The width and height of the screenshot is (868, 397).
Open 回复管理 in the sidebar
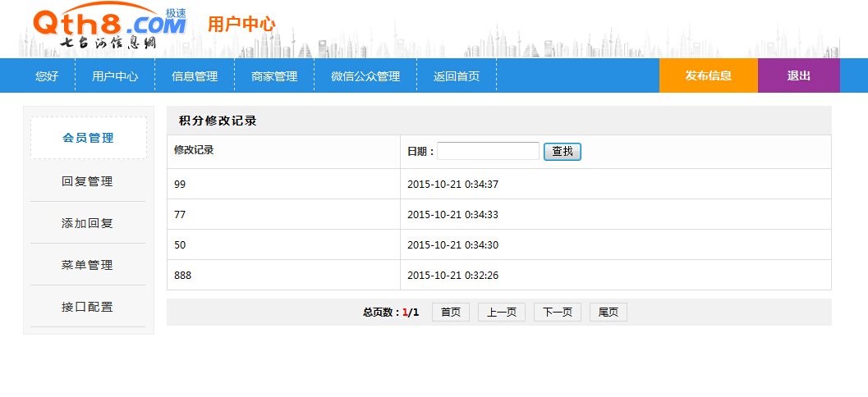(88, 181)
